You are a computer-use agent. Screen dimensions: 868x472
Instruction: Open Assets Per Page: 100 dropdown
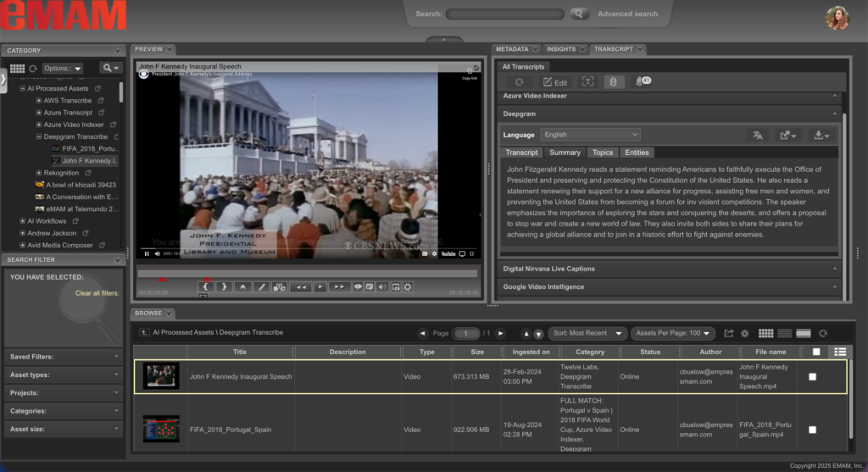pos(672,333)
